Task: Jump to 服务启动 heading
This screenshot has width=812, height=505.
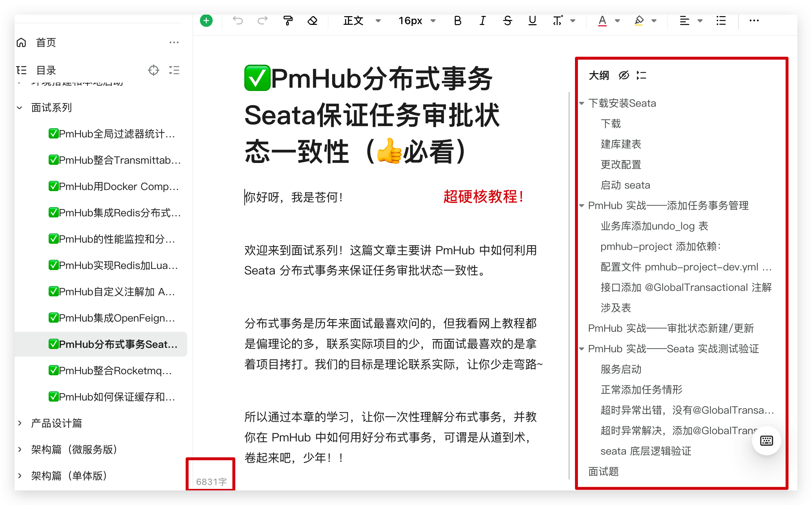Action: pos(621,369)
